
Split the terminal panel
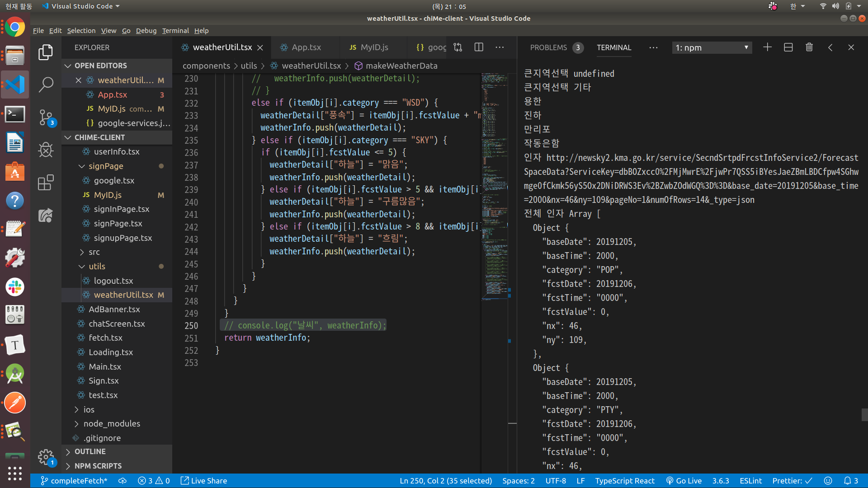(788, 47)
